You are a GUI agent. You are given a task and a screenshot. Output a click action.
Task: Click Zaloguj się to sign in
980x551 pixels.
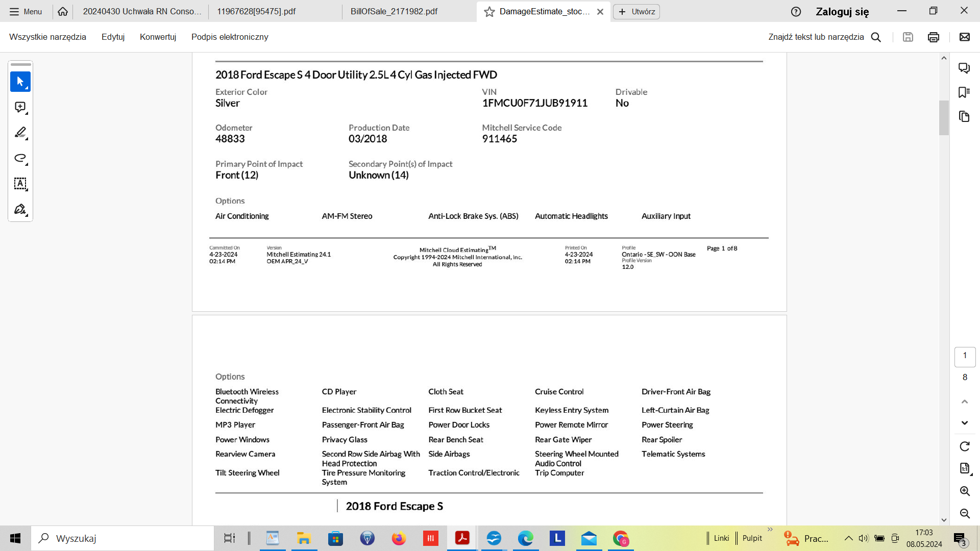click(x=842, y=12)
